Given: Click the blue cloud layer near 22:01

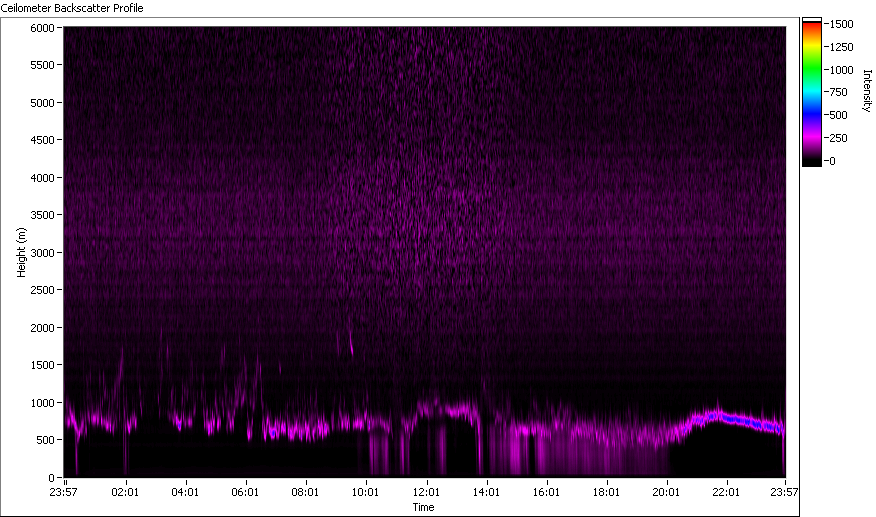Looking at the screenshot, I should tap(737, 419).
